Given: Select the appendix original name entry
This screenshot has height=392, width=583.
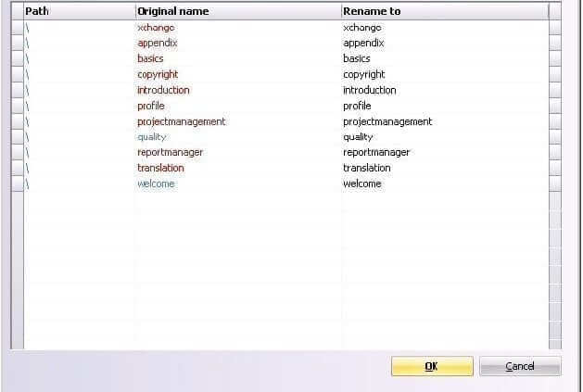Looking at the screenshot, I should click(x=158, y=44).
